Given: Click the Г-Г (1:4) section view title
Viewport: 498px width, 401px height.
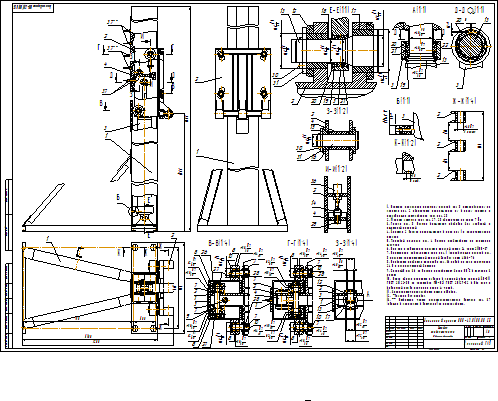Looking at the screenshot, I should tap(297, 243).
